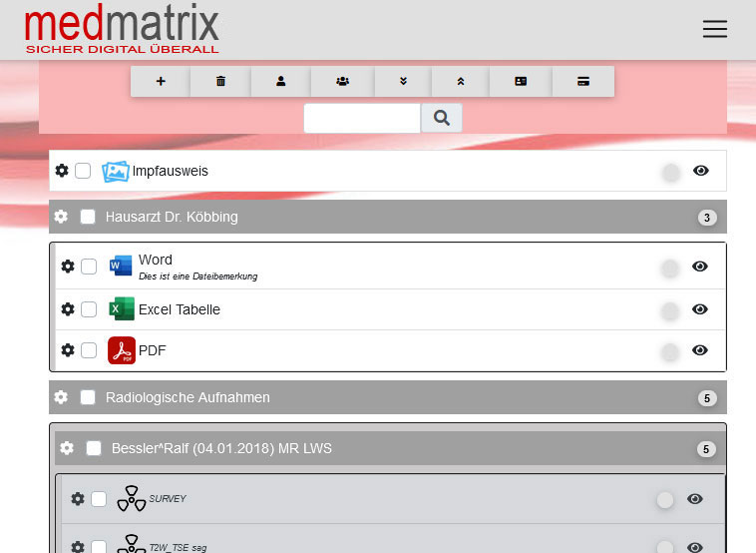Image resolution: width=756 pixels, height=553 pixels.
Task: Open the ID card icon in toolbar
Action: click(x=521, y=82)
